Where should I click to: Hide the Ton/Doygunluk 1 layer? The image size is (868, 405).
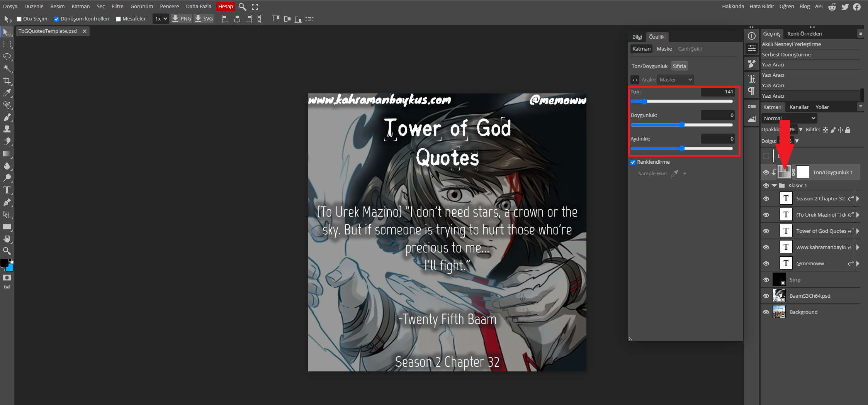(766, 173)
